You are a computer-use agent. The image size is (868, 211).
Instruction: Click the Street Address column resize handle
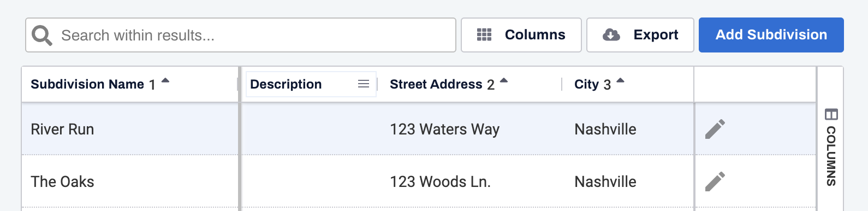pyautogui.click(x=562, y=84)
